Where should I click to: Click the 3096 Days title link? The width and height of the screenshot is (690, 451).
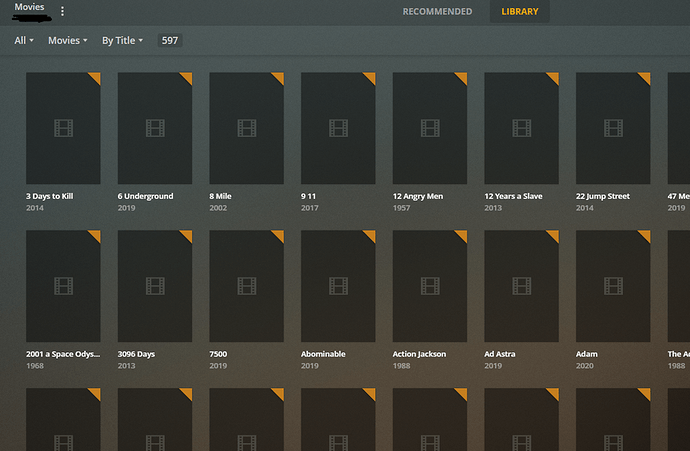(136, 354)
